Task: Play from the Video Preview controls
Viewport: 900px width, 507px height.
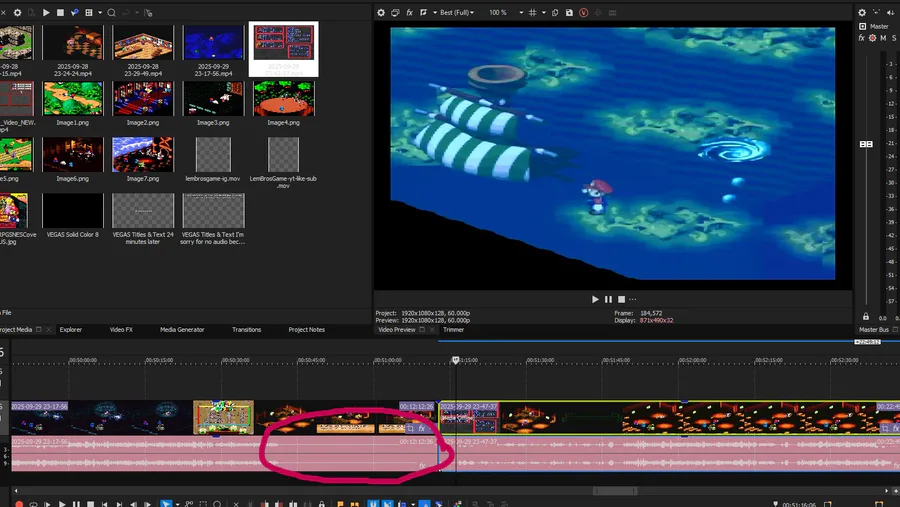Action: pos(595,299)
